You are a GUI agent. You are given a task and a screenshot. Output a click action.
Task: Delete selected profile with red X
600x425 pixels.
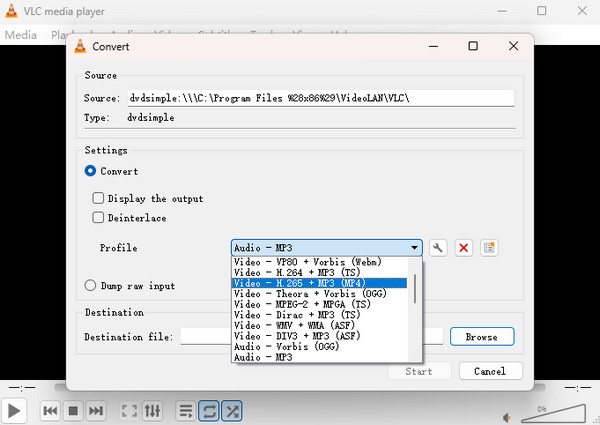pyautogui.click(x=463, y=248)
